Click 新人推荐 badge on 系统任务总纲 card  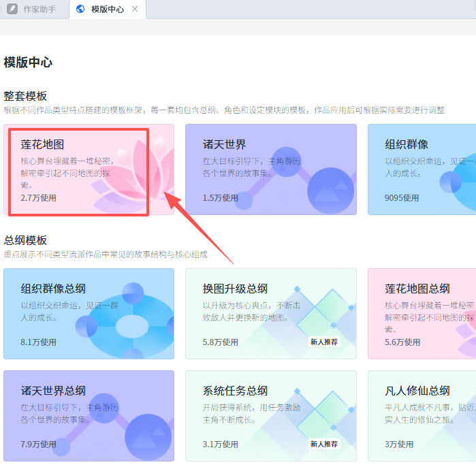323,444
